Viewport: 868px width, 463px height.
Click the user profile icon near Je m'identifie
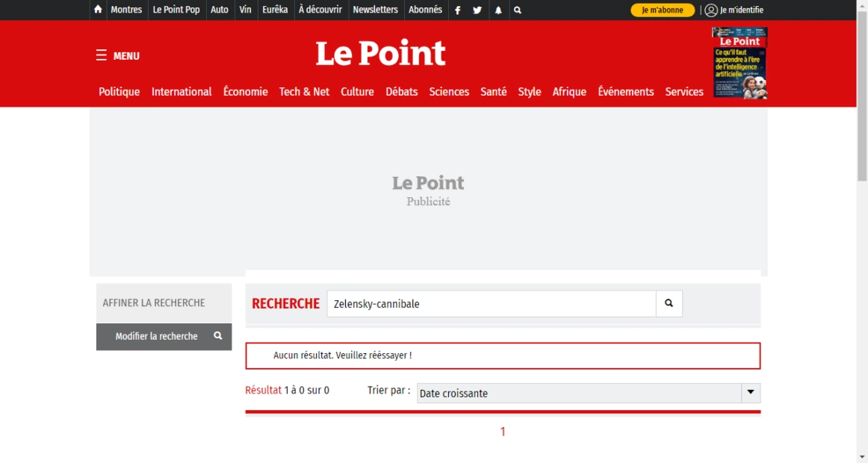tap(711, 10)
